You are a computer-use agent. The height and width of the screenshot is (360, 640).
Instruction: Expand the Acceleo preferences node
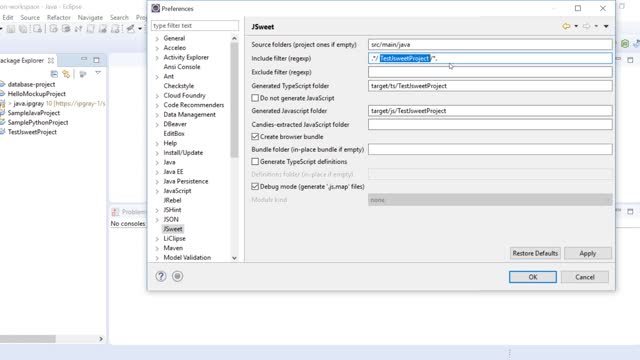[157, 48]
